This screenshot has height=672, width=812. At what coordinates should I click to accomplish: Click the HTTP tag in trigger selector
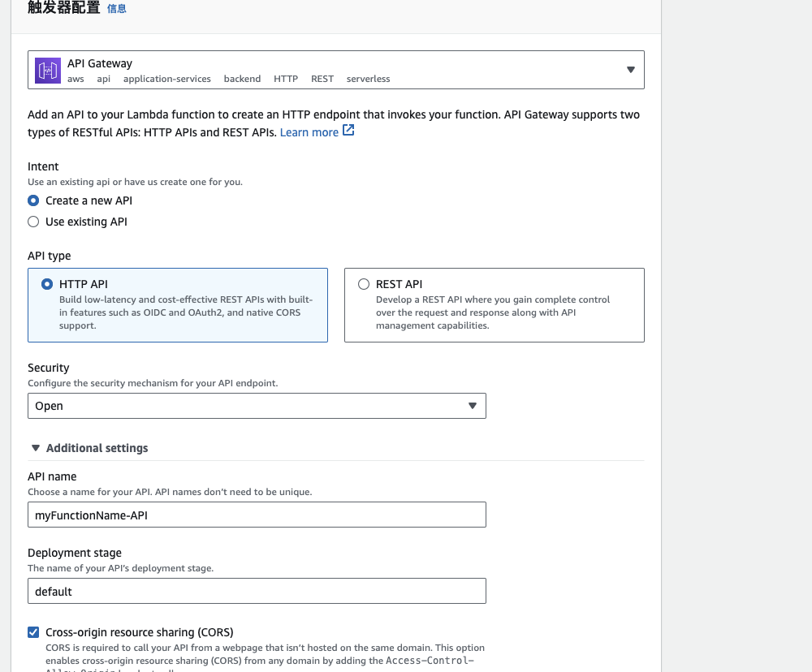coord(286,79)
